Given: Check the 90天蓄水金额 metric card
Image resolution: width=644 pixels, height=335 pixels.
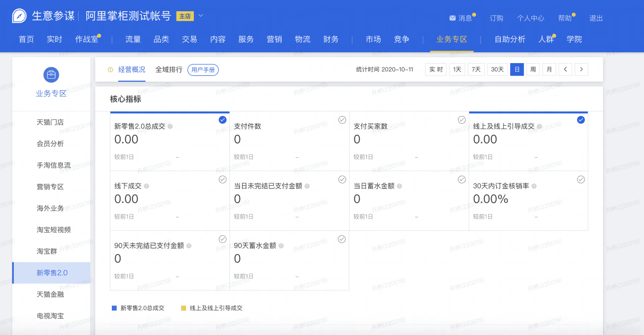Looking at the screenshot, I should pyautogui.click(x=342, y=239).
